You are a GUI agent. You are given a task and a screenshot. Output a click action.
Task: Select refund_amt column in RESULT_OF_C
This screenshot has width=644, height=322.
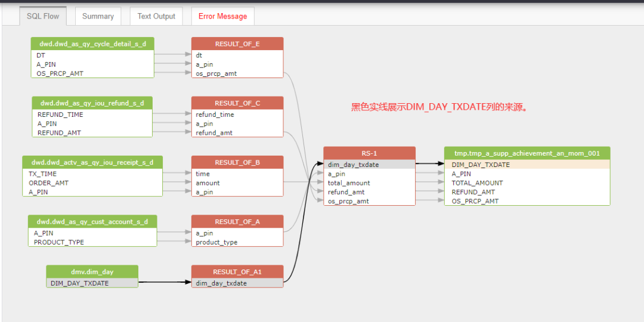(237, 132)
